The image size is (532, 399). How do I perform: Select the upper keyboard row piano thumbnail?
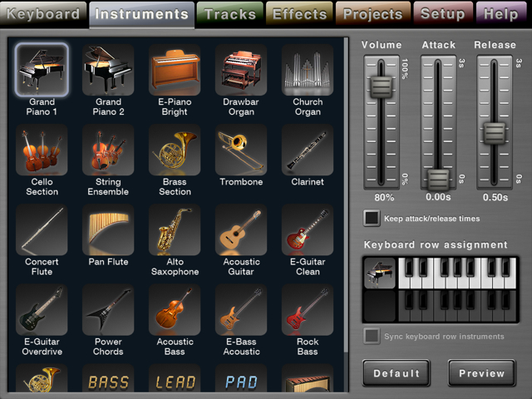coord(380,273)
